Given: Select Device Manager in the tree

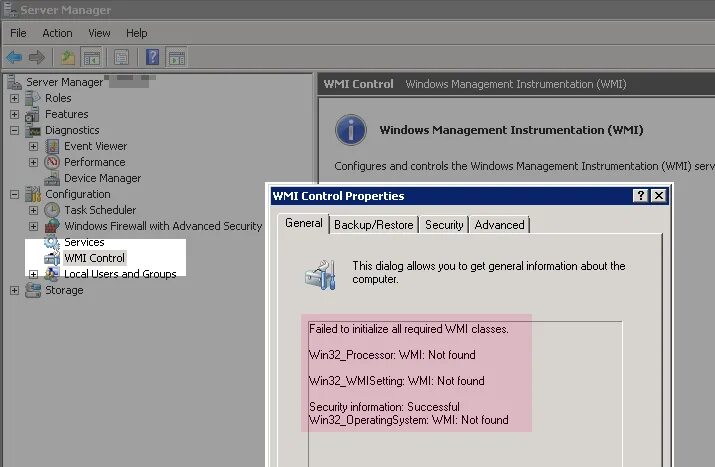Looking at the screenshot, I should coord(103,178).
